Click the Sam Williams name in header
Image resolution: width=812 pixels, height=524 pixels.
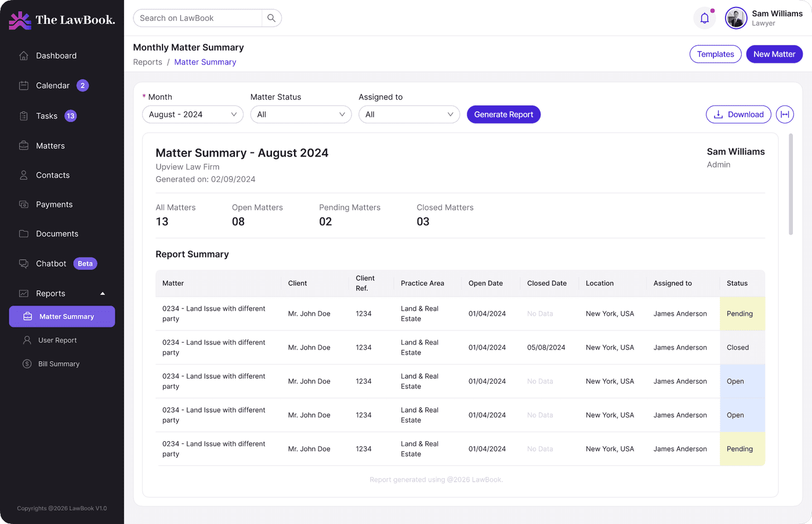point(777,13)
